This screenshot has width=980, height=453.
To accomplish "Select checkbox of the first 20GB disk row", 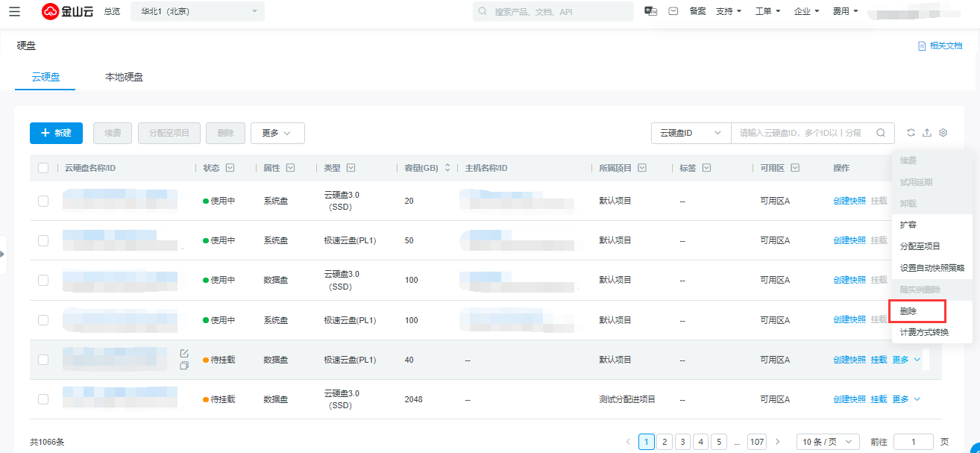I will [x=43, y=201].
